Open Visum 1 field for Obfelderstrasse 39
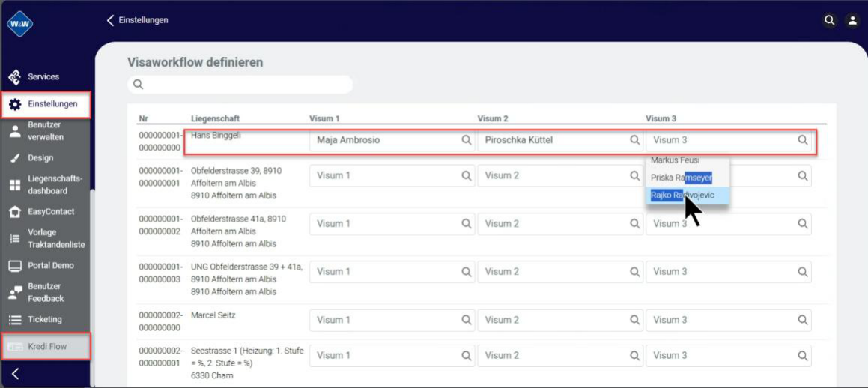 pyautogui.click(x=392, y=175)
